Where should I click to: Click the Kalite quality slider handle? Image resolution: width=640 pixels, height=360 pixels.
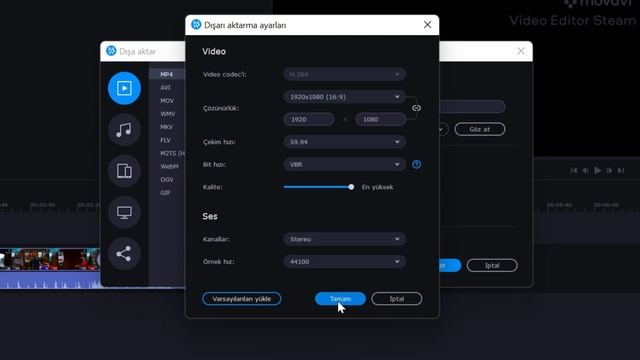351,187
